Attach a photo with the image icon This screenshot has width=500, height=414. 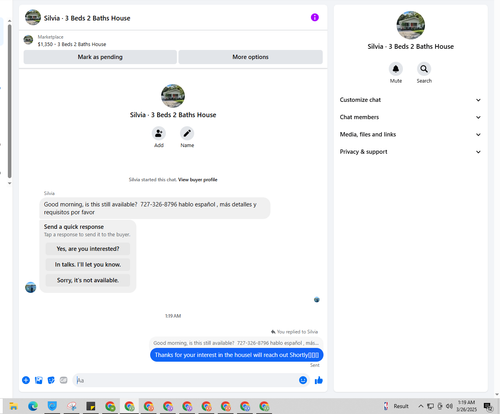click(39, 380)
